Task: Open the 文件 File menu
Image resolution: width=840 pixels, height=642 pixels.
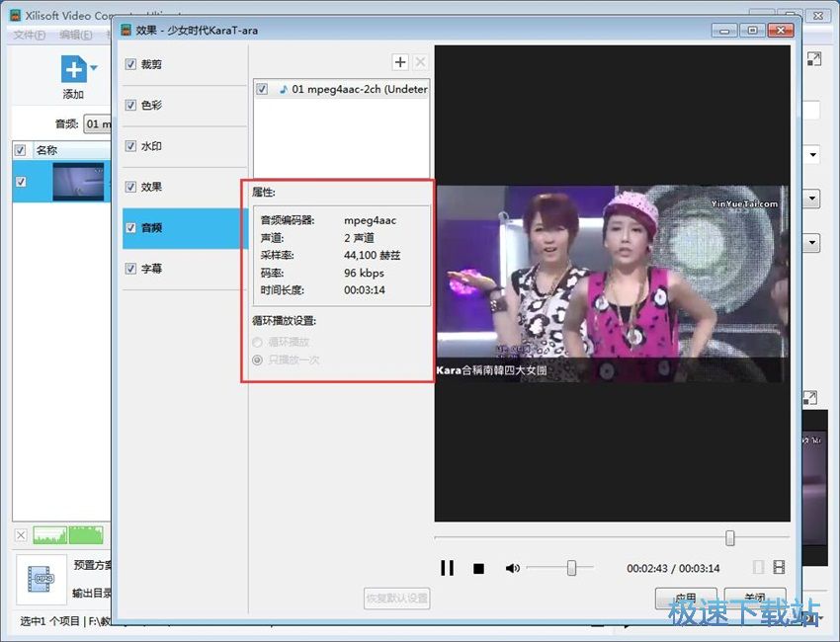Action: (x=29, y=35)
